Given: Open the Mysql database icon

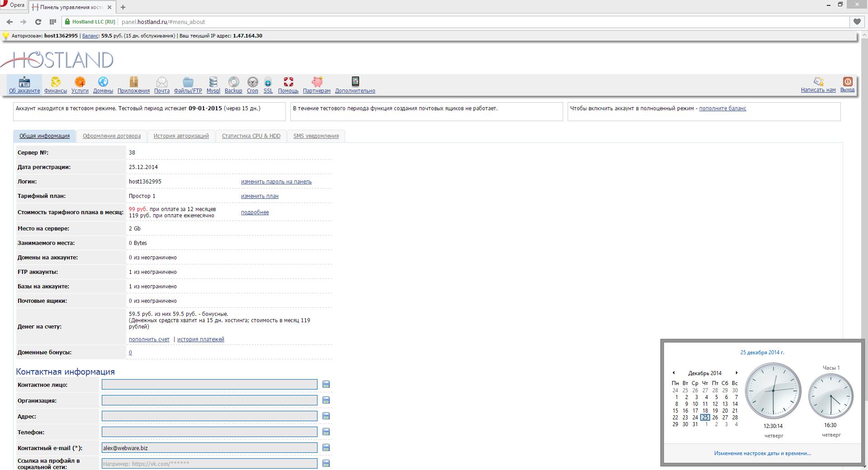Looking at the screenshot, I should [213, 82].
